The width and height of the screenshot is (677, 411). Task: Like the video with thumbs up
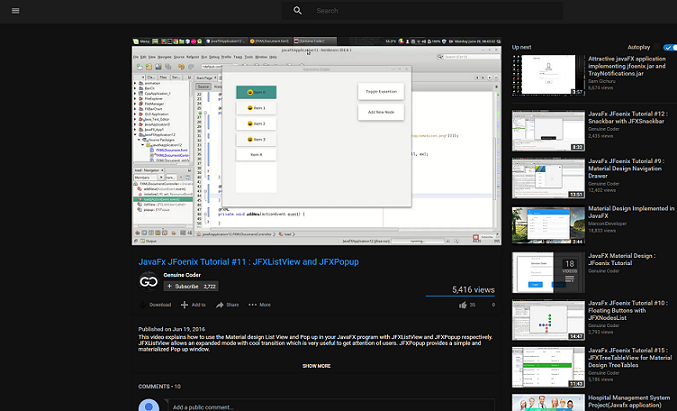click(463, 305)
